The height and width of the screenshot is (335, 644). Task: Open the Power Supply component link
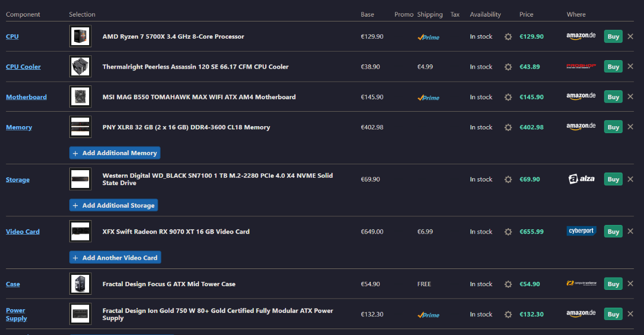click(x=16, y=315)
